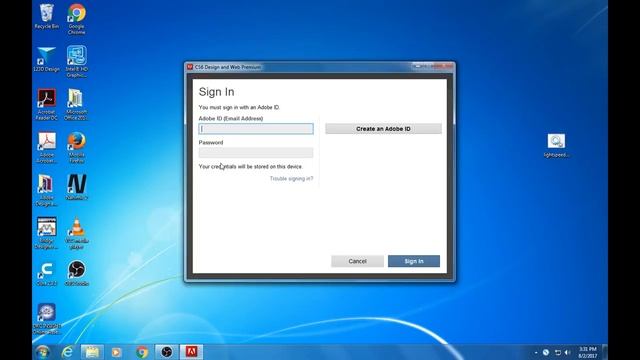
Task: Click the Create an Adobe ID button
Action: (383, 129)
